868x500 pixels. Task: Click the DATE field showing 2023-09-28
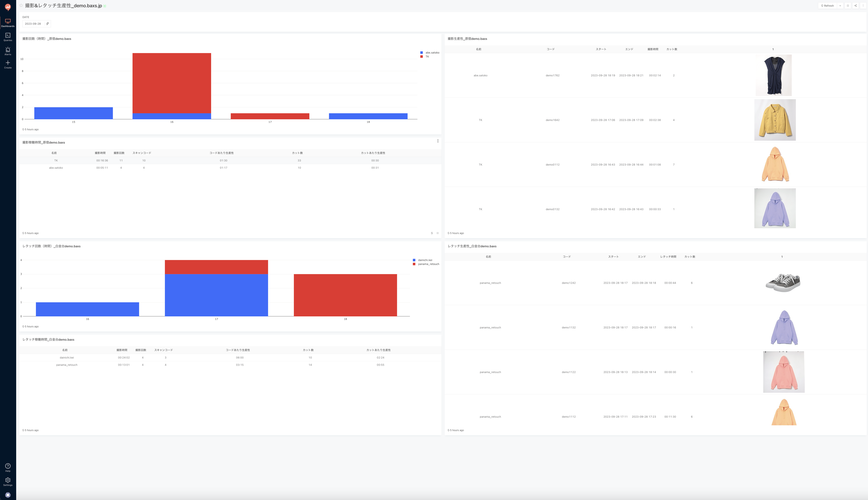click(33, 24)
